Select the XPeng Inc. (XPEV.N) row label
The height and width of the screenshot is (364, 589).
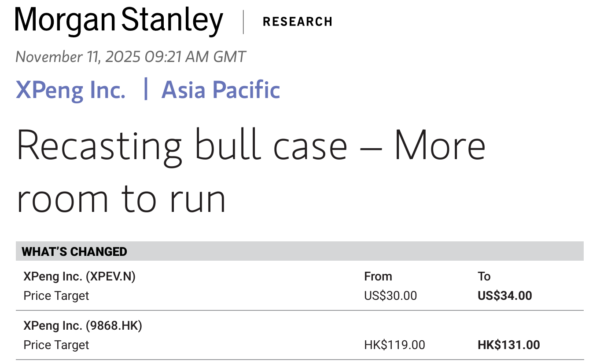[79, 277]
